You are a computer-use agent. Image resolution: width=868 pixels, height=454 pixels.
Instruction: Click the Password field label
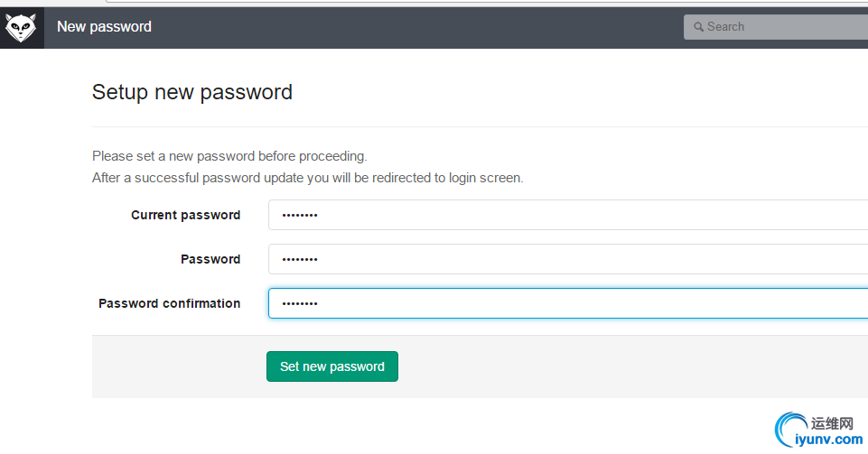point(210,259)
